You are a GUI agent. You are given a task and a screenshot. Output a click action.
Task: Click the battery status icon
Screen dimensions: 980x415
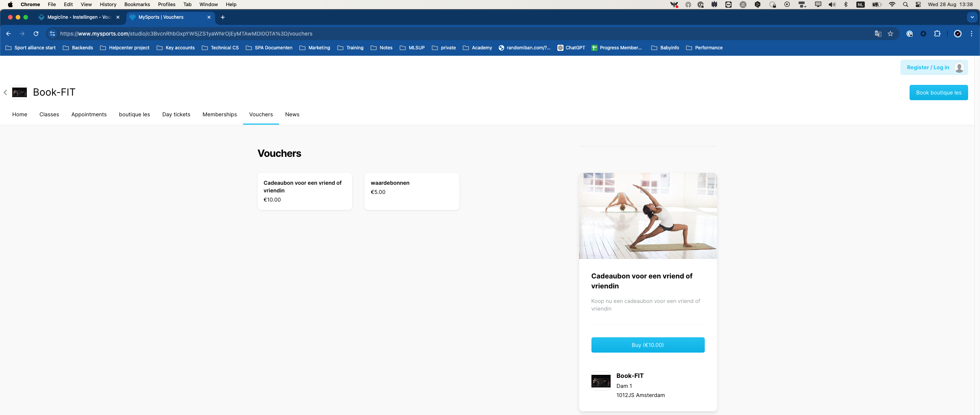[x=877, y=5]
